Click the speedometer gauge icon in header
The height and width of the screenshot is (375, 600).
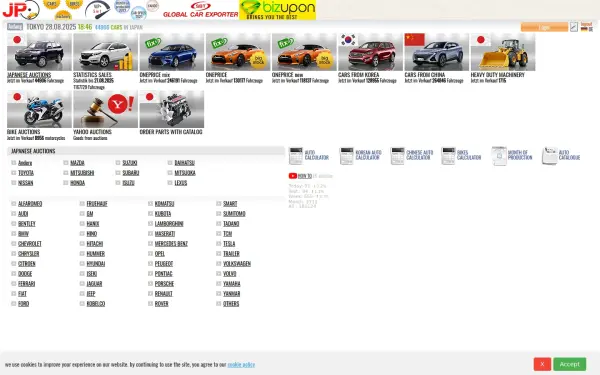point(98,10)
